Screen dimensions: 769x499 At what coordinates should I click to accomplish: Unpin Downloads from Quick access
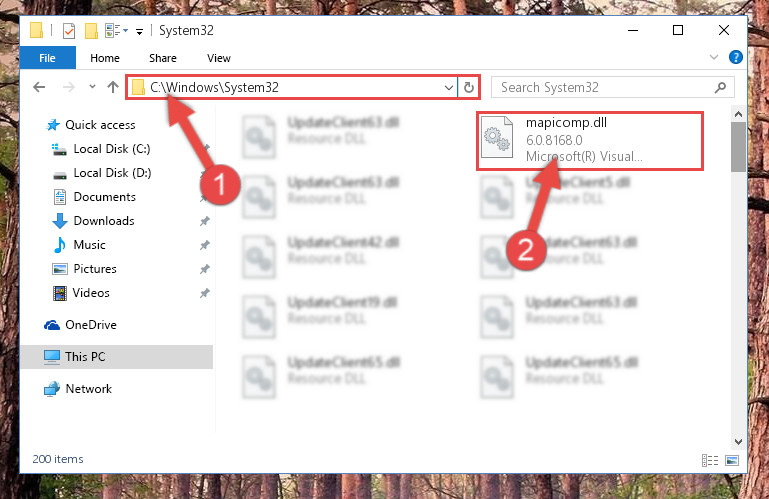pos(205,221)
